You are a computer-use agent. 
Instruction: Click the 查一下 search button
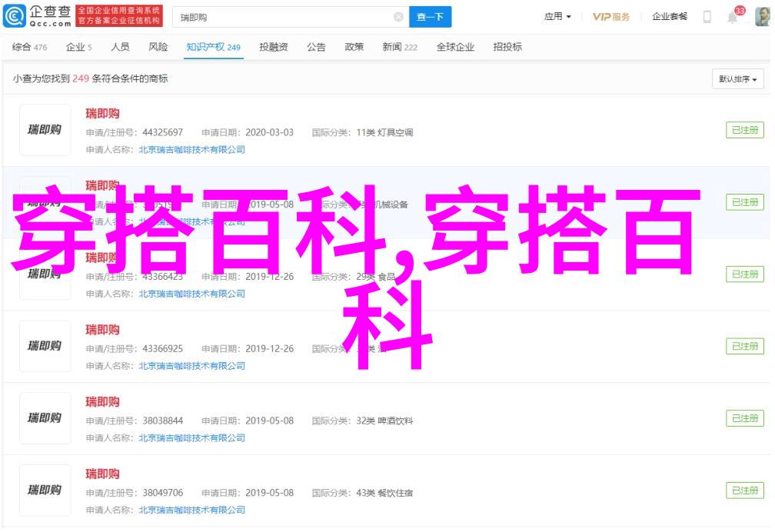[x=430, y=18]
